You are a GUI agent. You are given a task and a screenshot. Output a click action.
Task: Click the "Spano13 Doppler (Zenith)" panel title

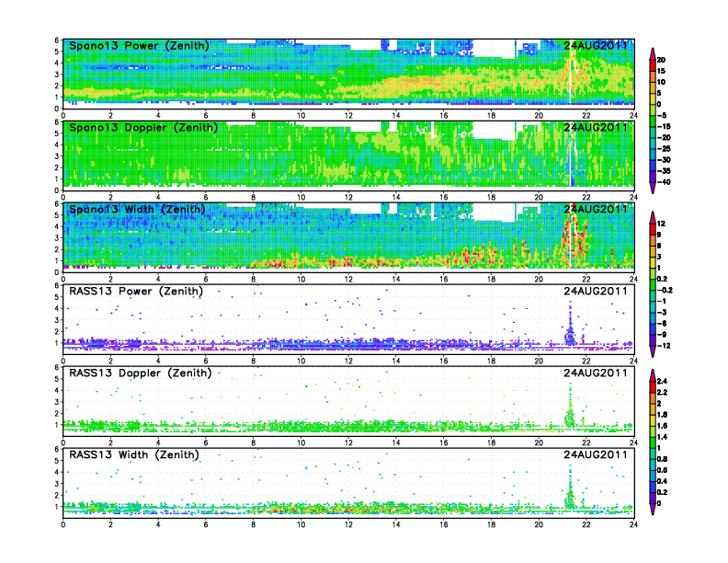tap(143, 127)
